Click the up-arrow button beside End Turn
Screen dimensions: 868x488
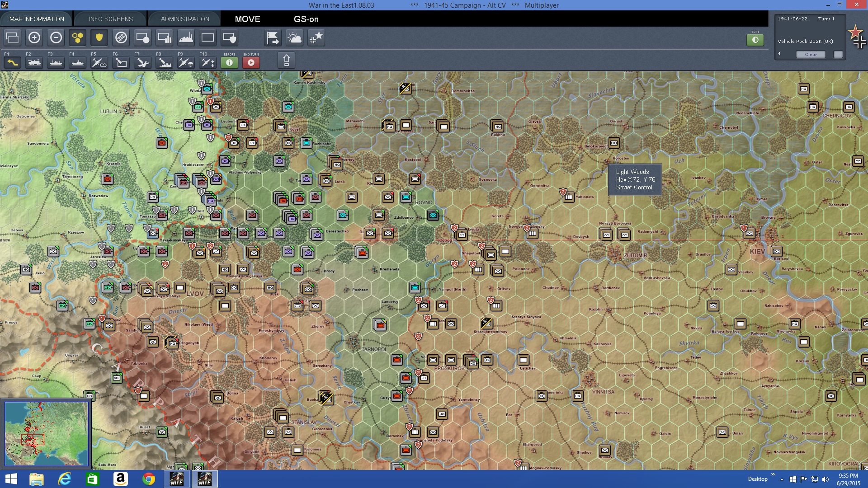pos(286,60)
